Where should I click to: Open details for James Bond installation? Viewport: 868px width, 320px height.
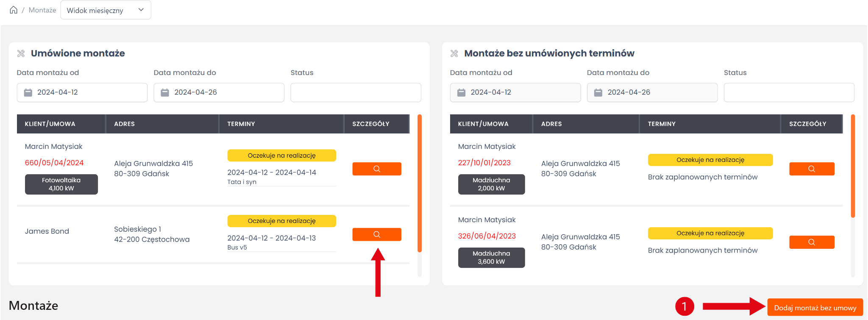tap(376, 234)
